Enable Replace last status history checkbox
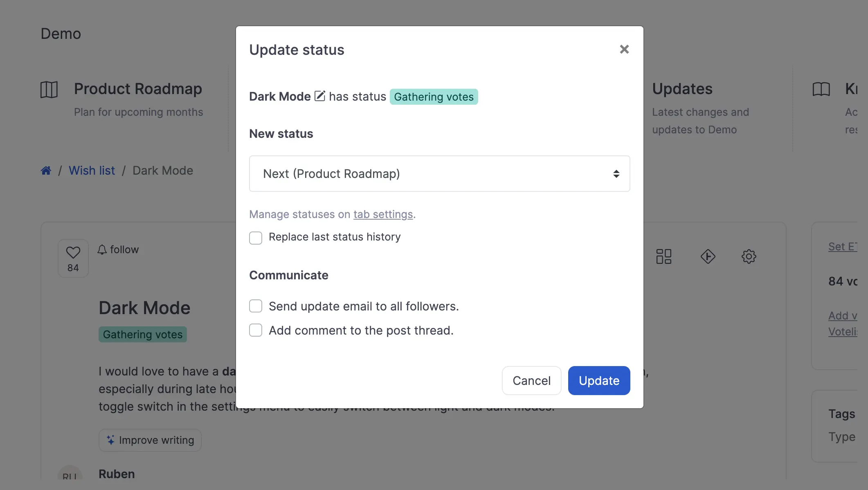868x490 pixels. 256,238
